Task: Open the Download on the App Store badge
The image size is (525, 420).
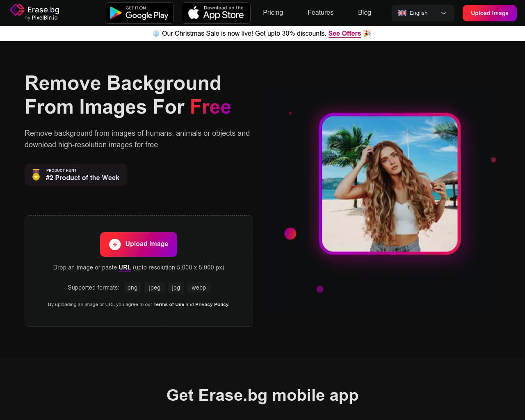Action: 216,13
